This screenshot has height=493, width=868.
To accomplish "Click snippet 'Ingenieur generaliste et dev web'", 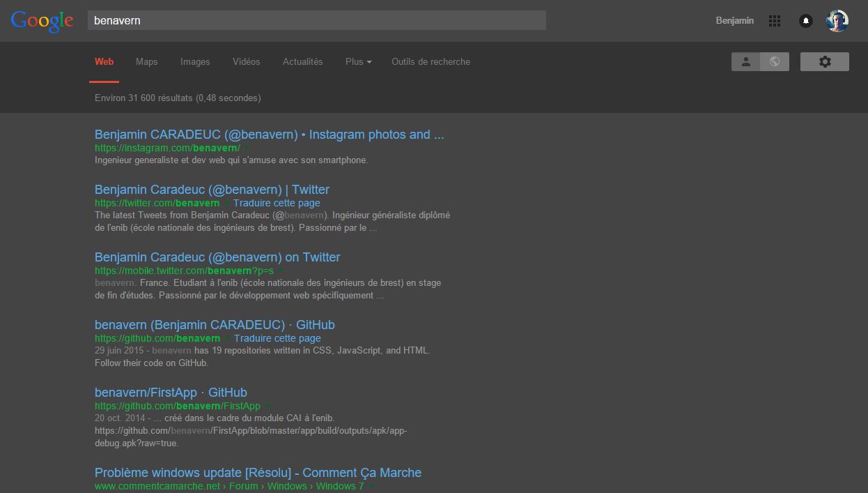I will click(x=231, y=160).
